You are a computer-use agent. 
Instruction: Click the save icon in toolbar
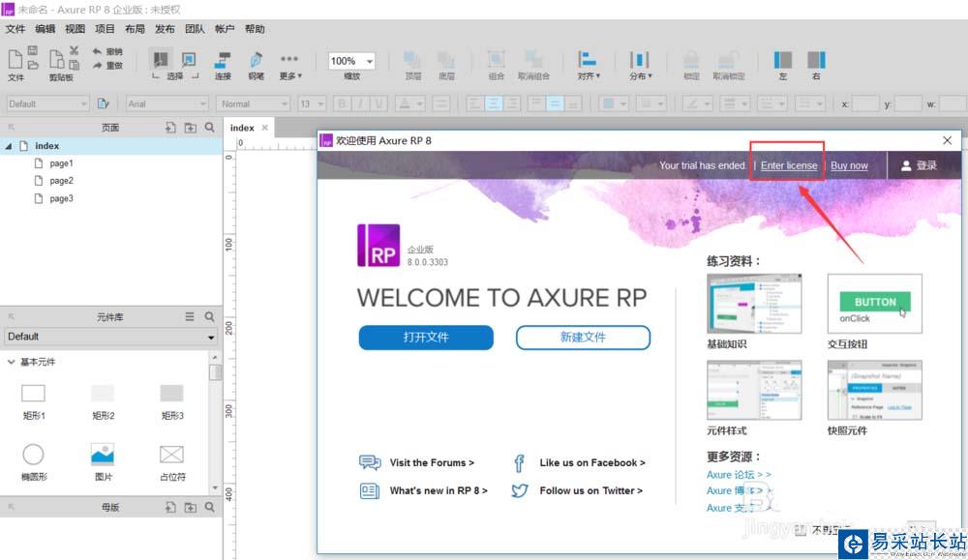pos(33,50)
